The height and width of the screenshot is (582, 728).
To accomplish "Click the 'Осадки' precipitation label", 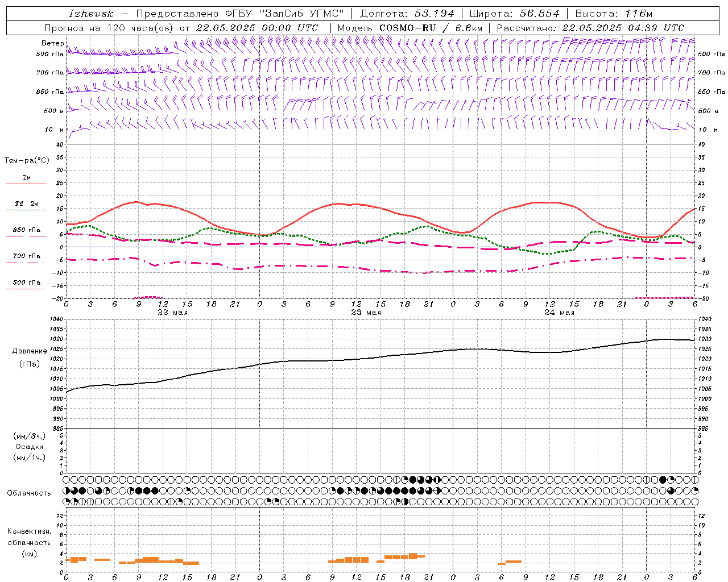I will [x=30, y=447].
